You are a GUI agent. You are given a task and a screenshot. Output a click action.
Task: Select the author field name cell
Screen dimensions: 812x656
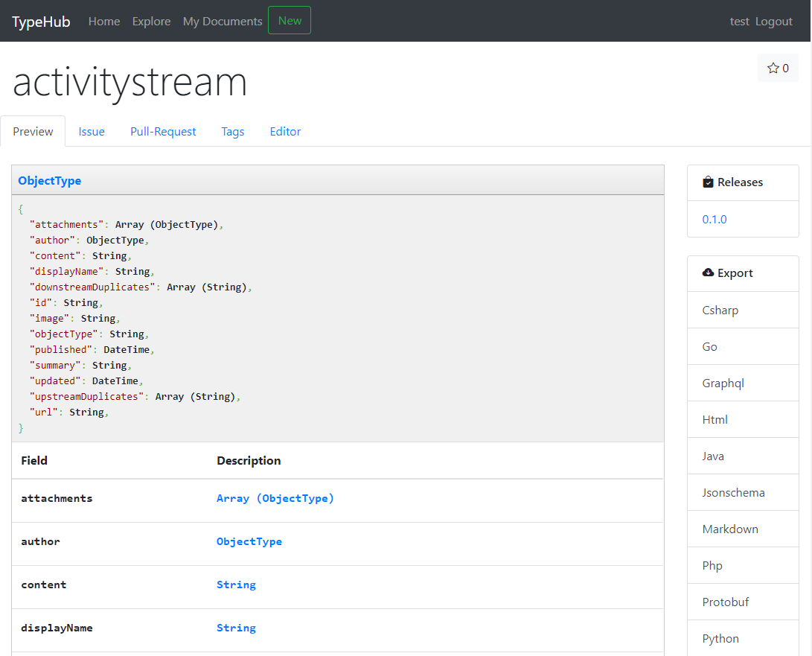point(40,541)
